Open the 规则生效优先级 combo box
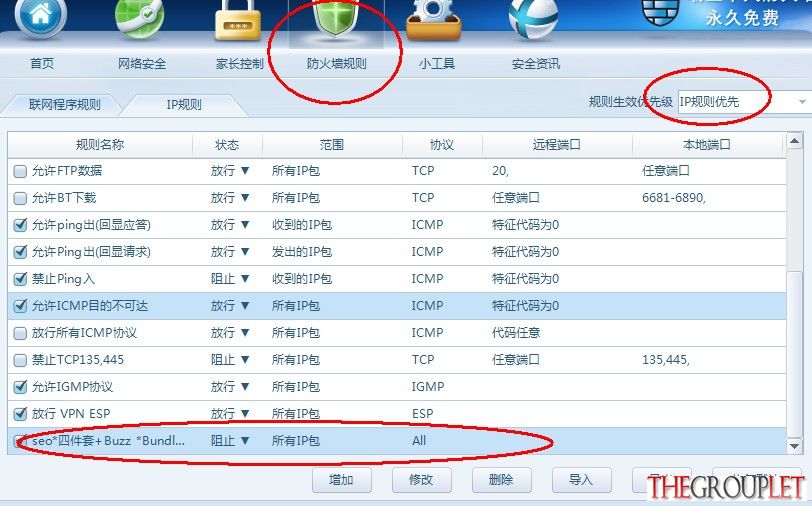 (744, 102)
